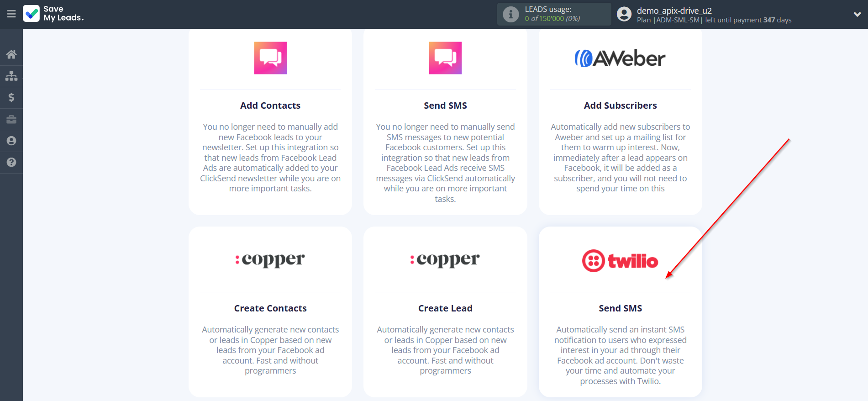868x401 pixels.
Task: Open billing via the dollar icon
Action: pos(11,97)
